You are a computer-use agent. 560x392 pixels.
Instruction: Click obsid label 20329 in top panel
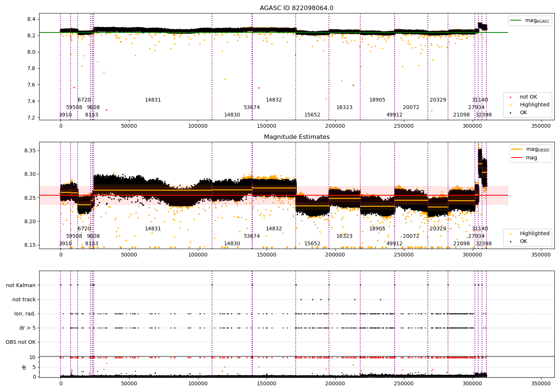(438, 100)
